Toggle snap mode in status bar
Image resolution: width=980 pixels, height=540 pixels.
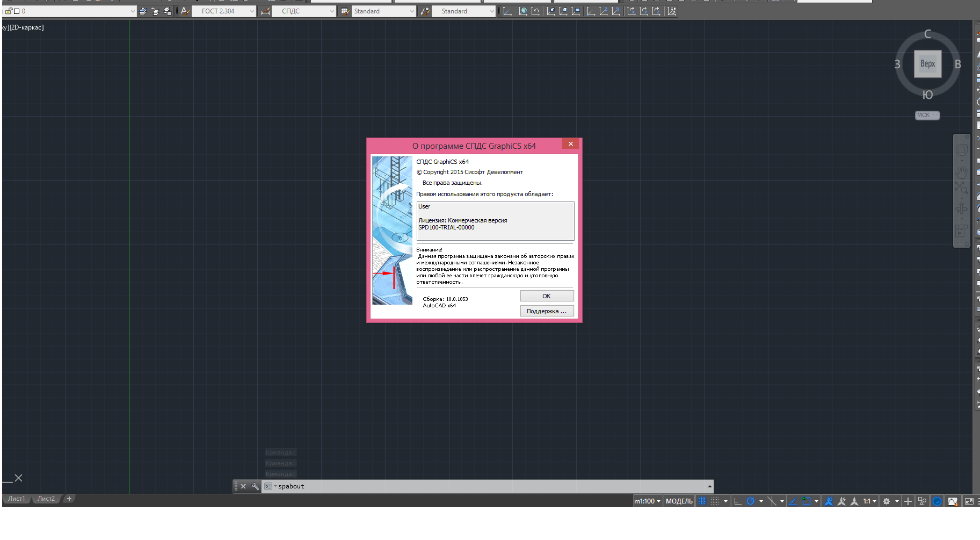coord(715,501)
